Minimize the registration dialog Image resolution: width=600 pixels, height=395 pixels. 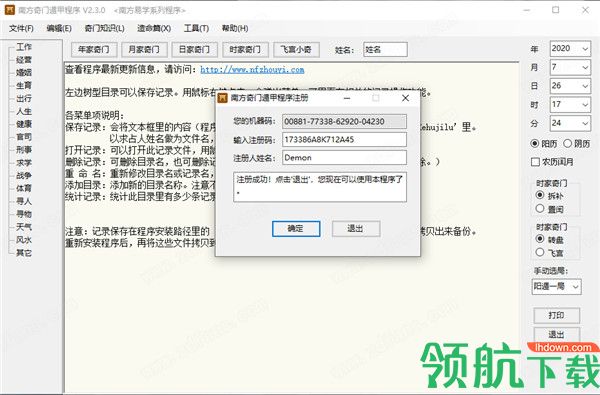click(347, 98)
